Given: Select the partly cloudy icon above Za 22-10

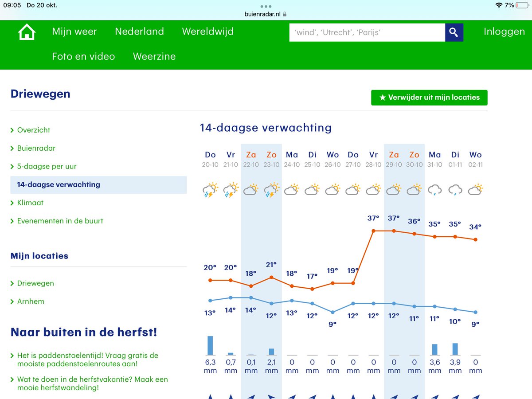Looking at the screenshot, I should click(x=251, y=188).
